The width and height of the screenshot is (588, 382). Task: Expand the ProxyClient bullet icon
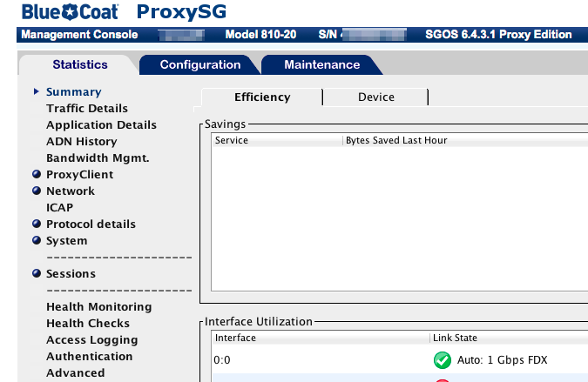tap(37, 174)
